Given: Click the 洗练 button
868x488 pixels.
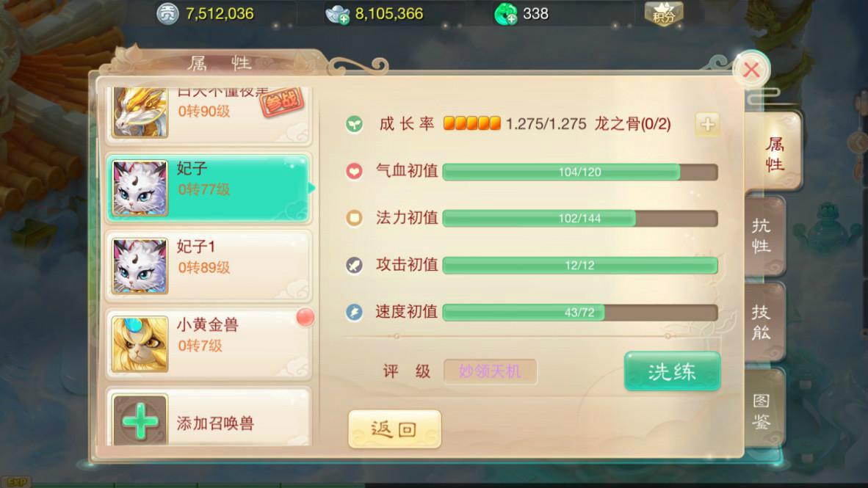Looking at the screenshot, I should (x=672, y=371).
